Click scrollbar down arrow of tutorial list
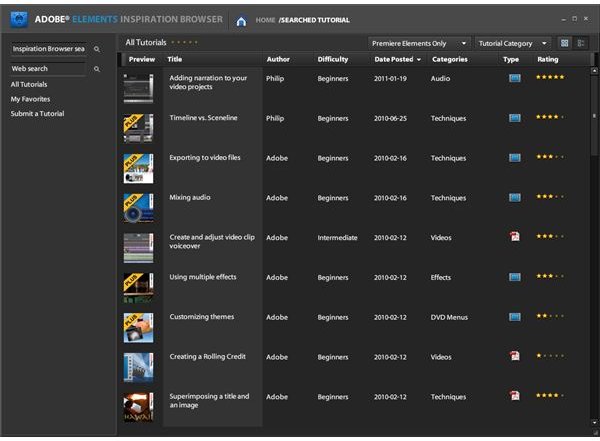The width and height of the screenshot is (600, 441). (x=594, y=423)
